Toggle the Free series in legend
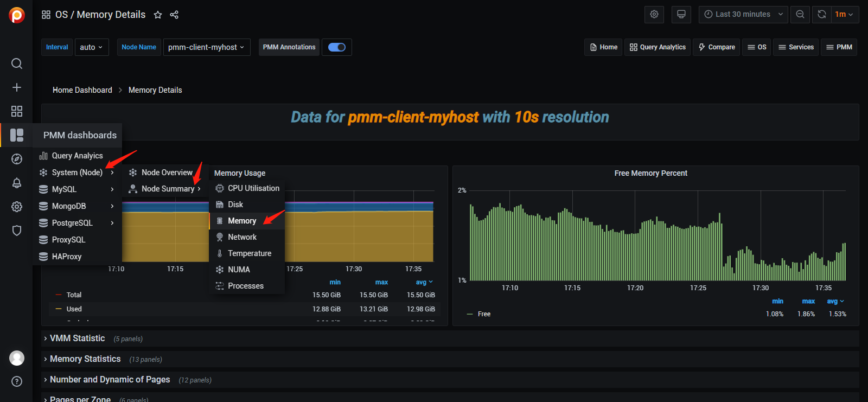Viewport: 868px width, 402px height. pos(484,314)
